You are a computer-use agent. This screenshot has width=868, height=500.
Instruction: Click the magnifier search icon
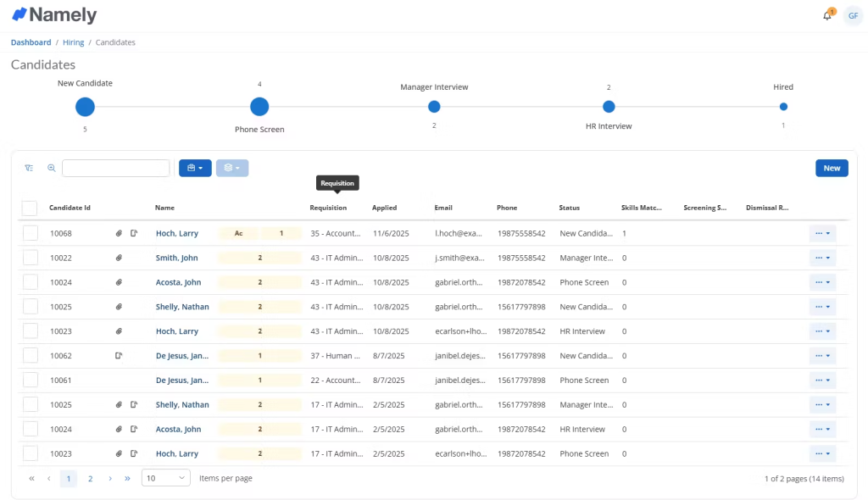51,168
